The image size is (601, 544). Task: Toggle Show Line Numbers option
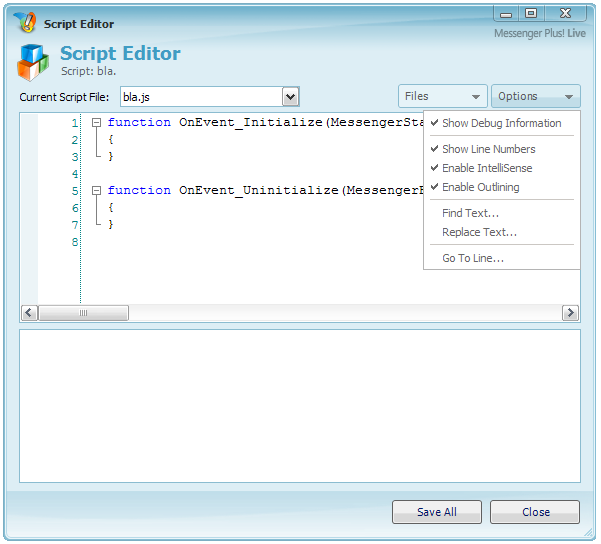pyautogui.click(x=502, y=149)
